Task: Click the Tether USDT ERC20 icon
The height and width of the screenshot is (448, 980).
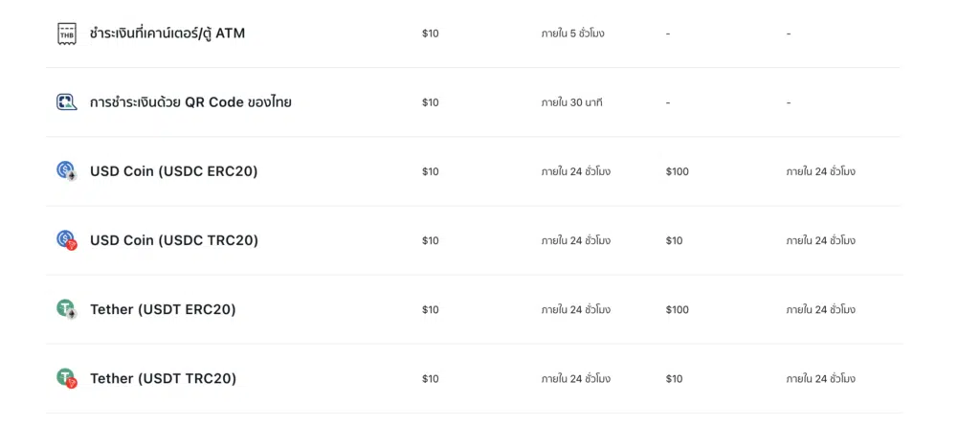Action: (67, 309)
